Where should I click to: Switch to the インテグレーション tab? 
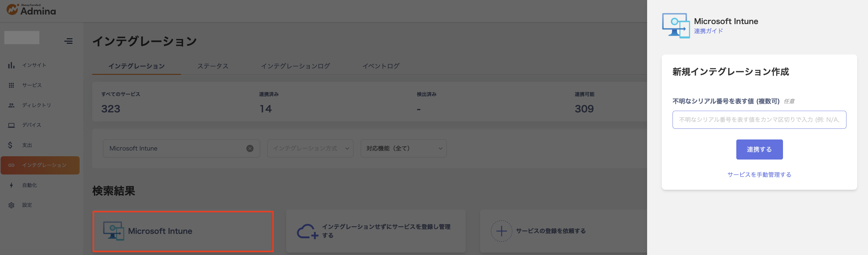point(136,66)
